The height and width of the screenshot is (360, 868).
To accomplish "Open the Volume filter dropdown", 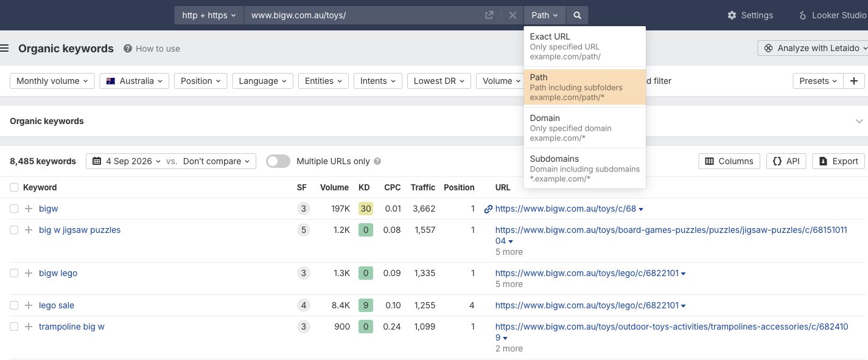I will coord(499,81).
